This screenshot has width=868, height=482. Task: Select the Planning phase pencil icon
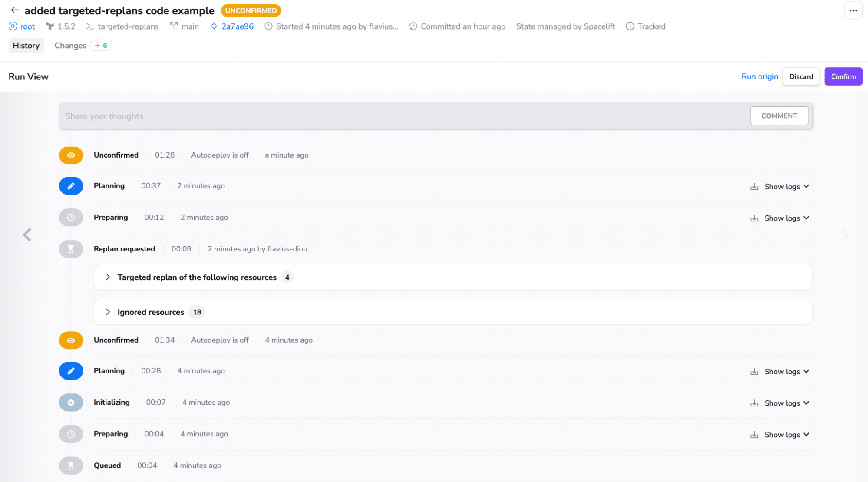click(x=71, y=185)
